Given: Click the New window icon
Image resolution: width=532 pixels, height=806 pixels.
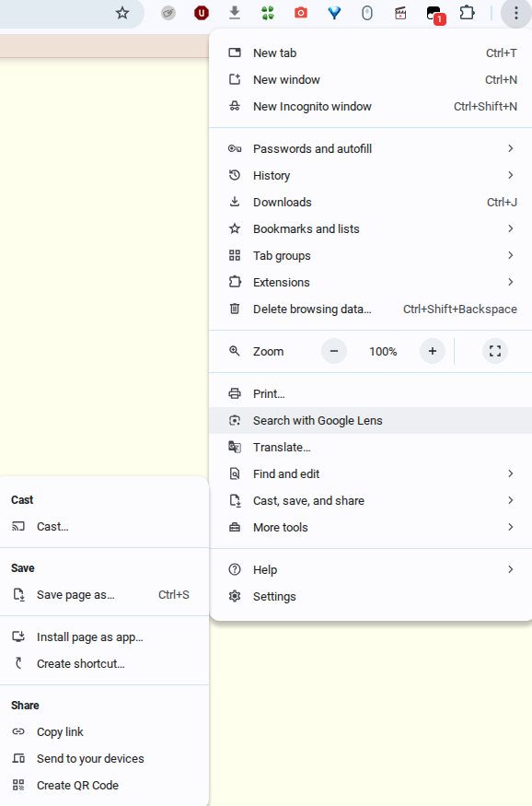Looking at the screenshot, I should tap(235, 79).
